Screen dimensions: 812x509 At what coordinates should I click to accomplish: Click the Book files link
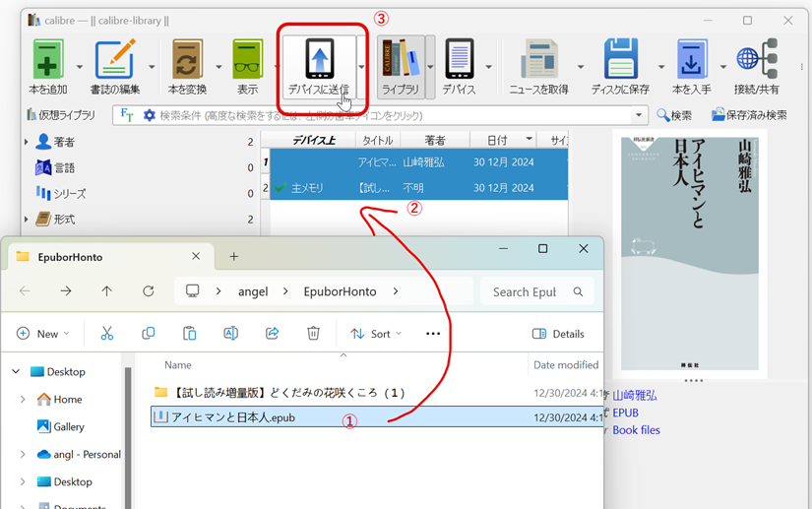(x=636, y=430)
